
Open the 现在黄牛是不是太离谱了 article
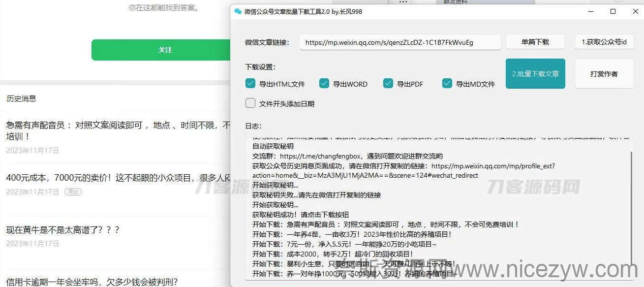pos(63,230)
